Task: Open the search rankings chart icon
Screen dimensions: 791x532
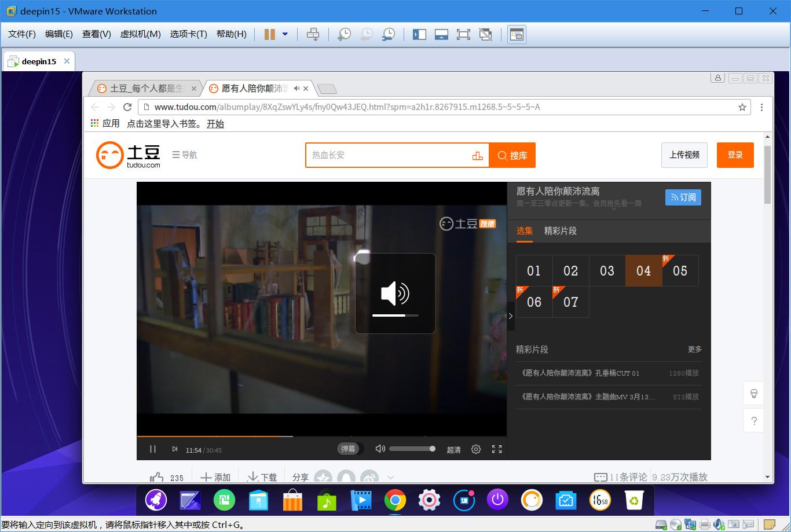Action: 477,155
